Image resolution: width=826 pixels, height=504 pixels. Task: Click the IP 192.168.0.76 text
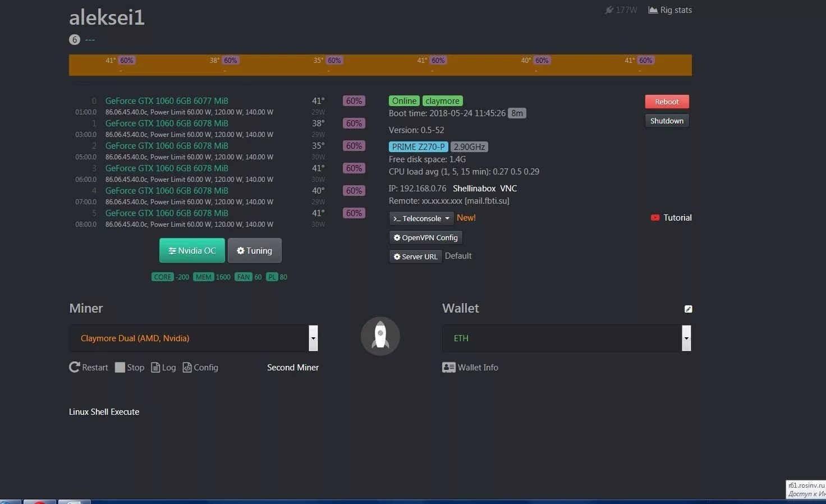click(417, 189)
